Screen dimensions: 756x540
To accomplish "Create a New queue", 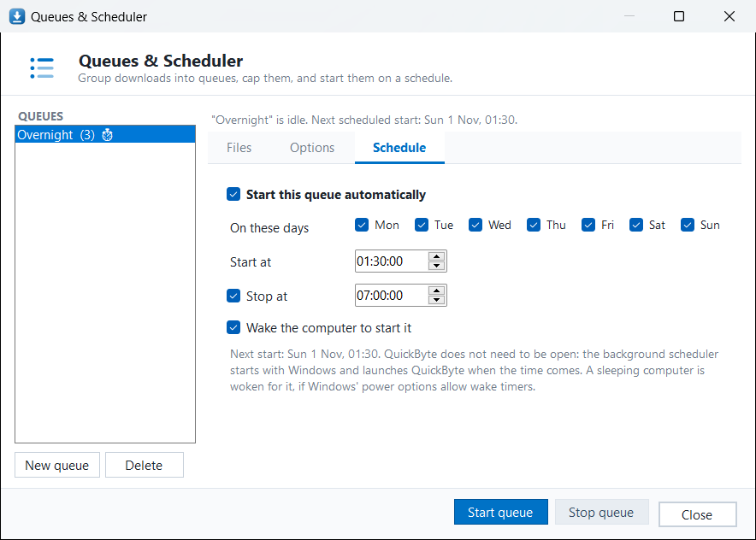I will 57,465.
